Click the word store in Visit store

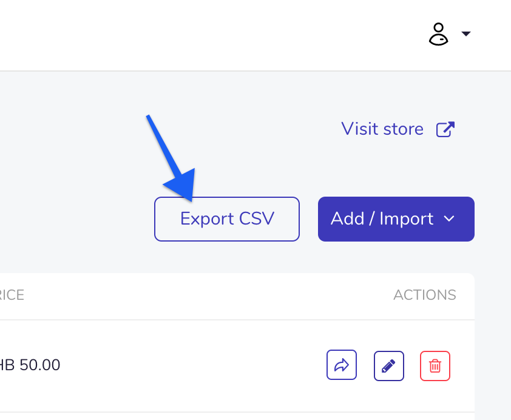point(404,129)
